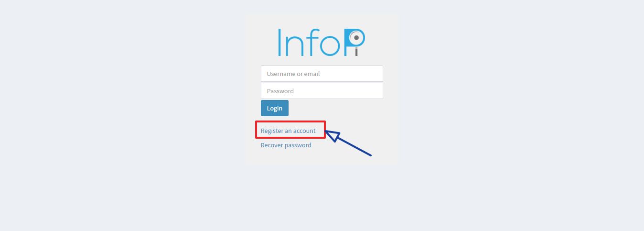Click the InfoPi logo
This screenshot has width=644, height=231.
pyautogui.click(x=322, y=43)
